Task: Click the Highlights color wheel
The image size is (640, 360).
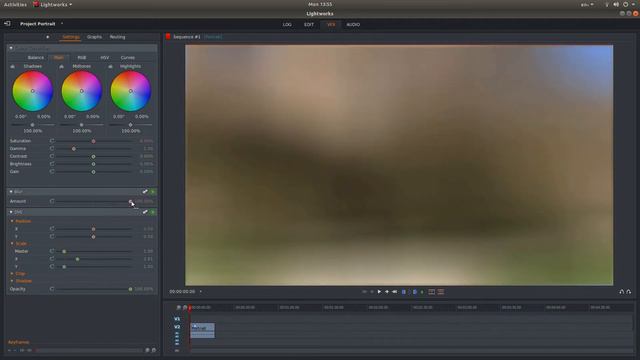Action: (131, 91)
